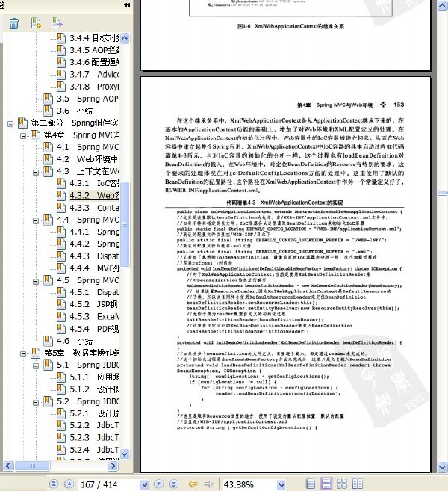Viewport: 448px width, 491px height.
Task: Collapse the 5.1 Spring JDBC node
Action: point(36,366)
